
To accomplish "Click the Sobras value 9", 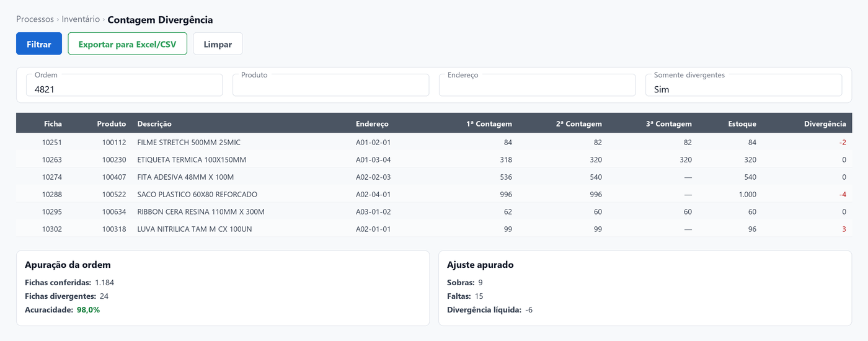I will point(480,282).
